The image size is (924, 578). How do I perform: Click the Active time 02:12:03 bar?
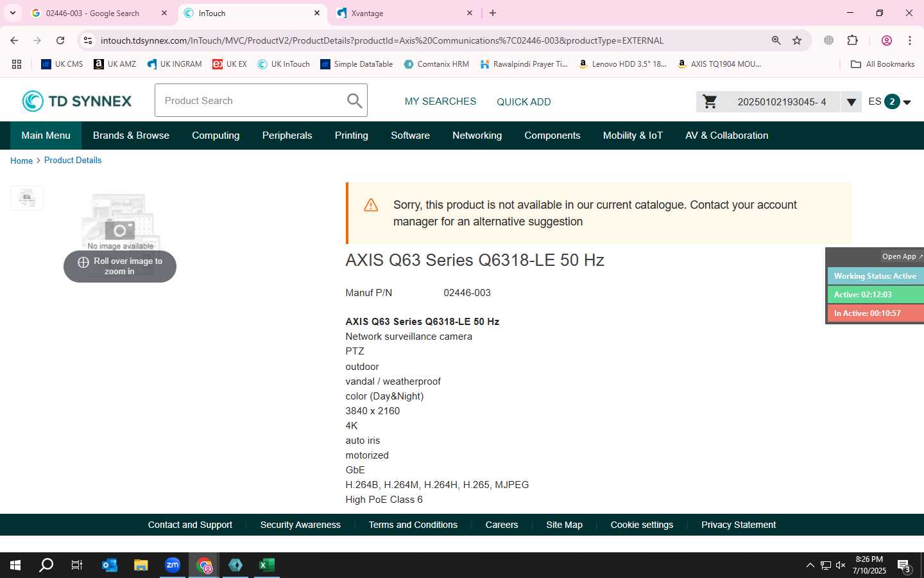tap(875, 295)
